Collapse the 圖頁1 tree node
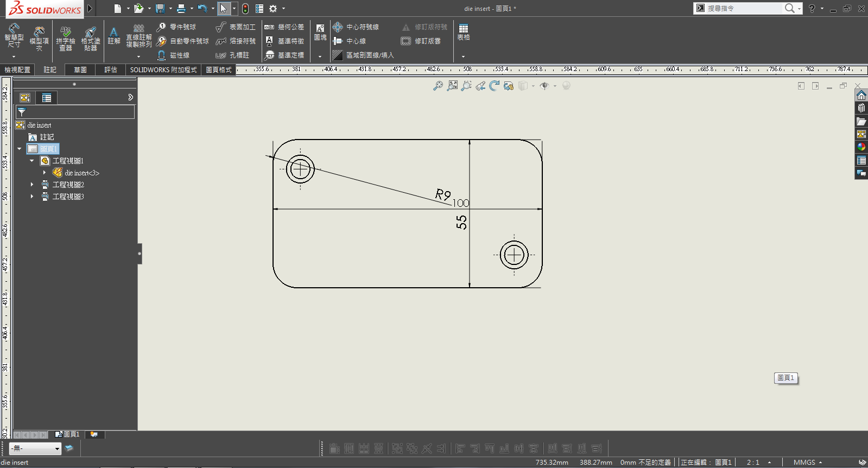This screenshot has height=468, width=868. 20,149
